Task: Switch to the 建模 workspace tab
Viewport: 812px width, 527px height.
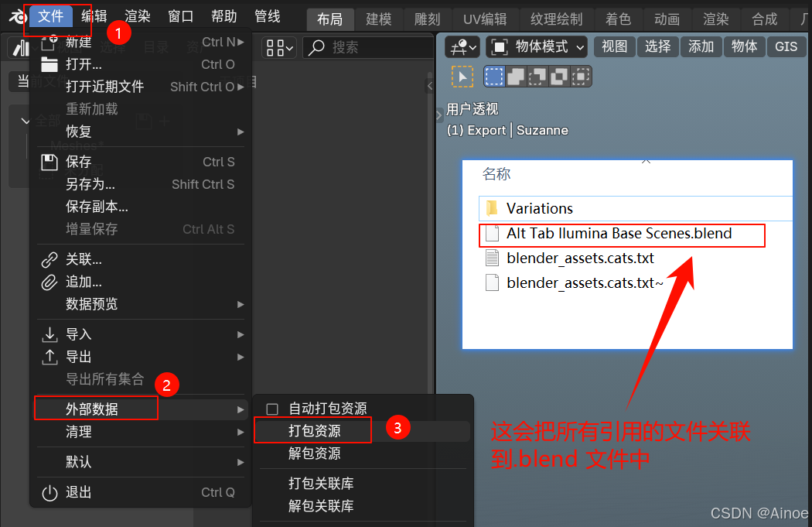Action: [x=379, y=19]
